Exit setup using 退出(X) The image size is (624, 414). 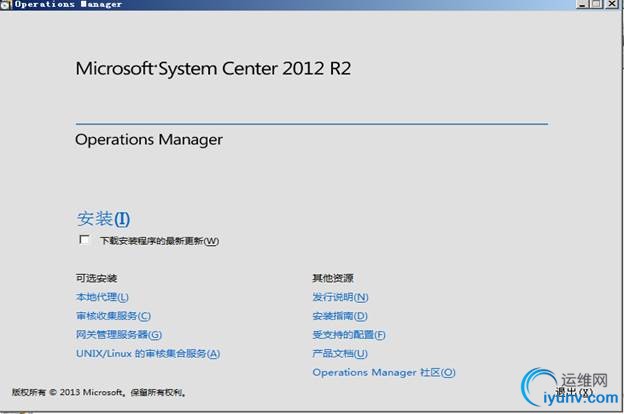click(574, 392)
